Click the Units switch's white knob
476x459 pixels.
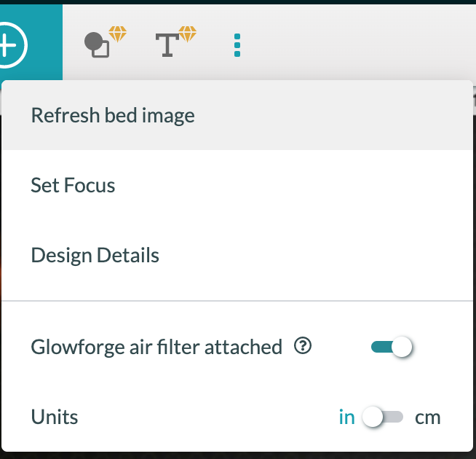click(x=373, y=417)
